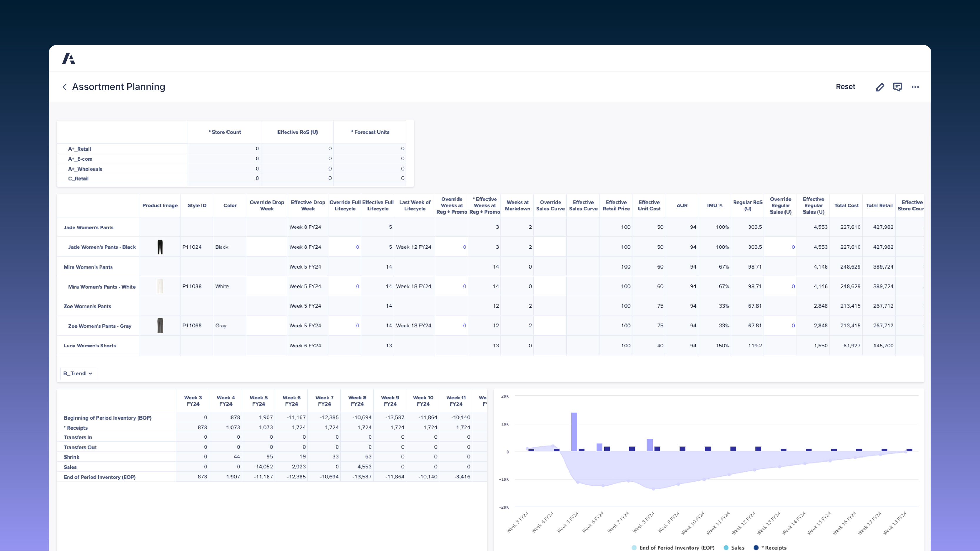
Task: Click the Effective Drop Week column header
Action: [308, 206]
